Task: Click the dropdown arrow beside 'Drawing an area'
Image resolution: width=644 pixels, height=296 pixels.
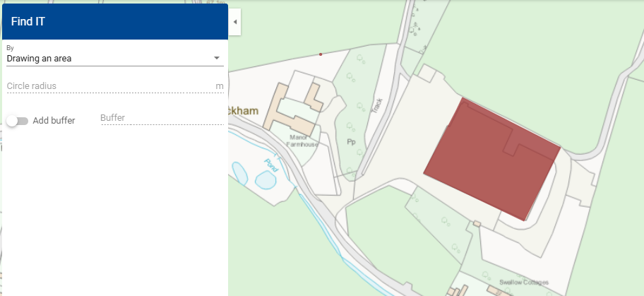Action: [x=217, y=59]
